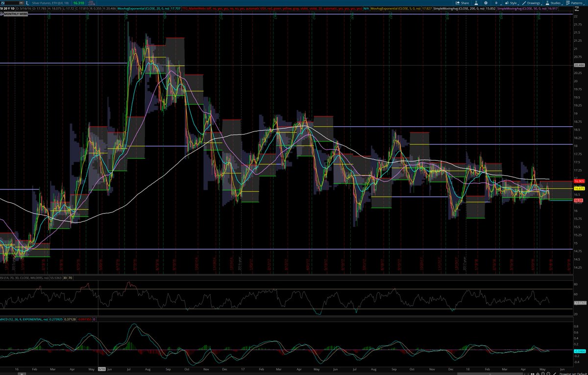Screen dimensions: 588x375
Task: Click the yellow 16.675 price axis bubble
Action: (x=580, y=188)
